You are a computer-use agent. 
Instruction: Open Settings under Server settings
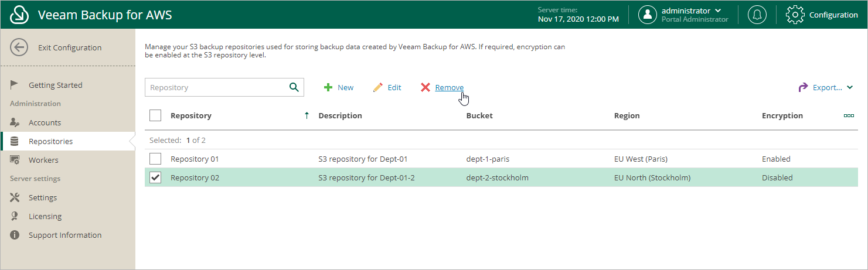click(43, 197)
